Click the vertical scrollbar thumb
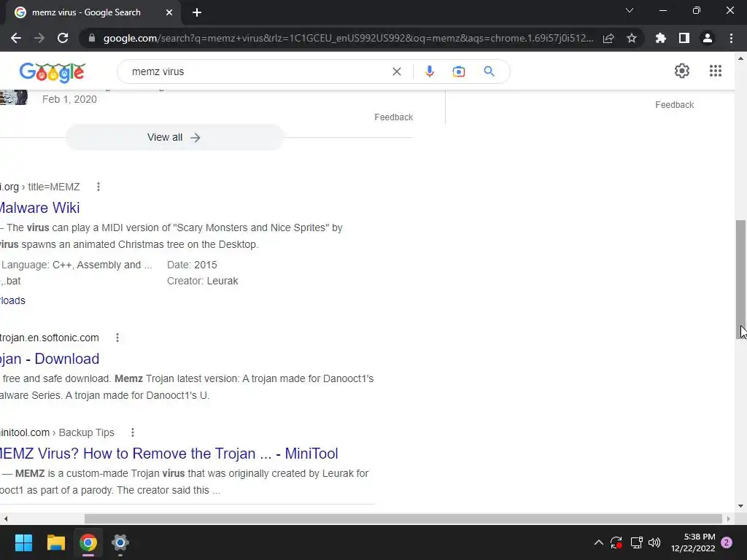The width and height of the screenshot is (747, 560). (740, 279)
